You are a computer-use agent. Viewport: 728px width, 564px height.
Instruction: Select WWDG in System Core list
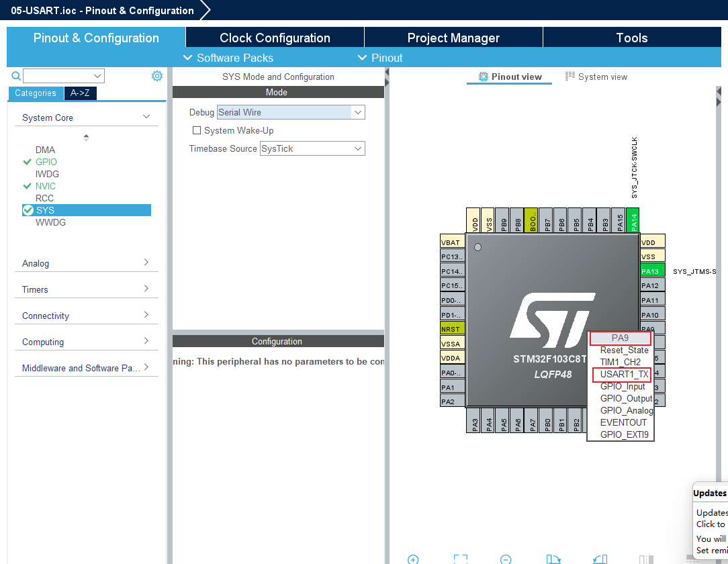point(50,222)
